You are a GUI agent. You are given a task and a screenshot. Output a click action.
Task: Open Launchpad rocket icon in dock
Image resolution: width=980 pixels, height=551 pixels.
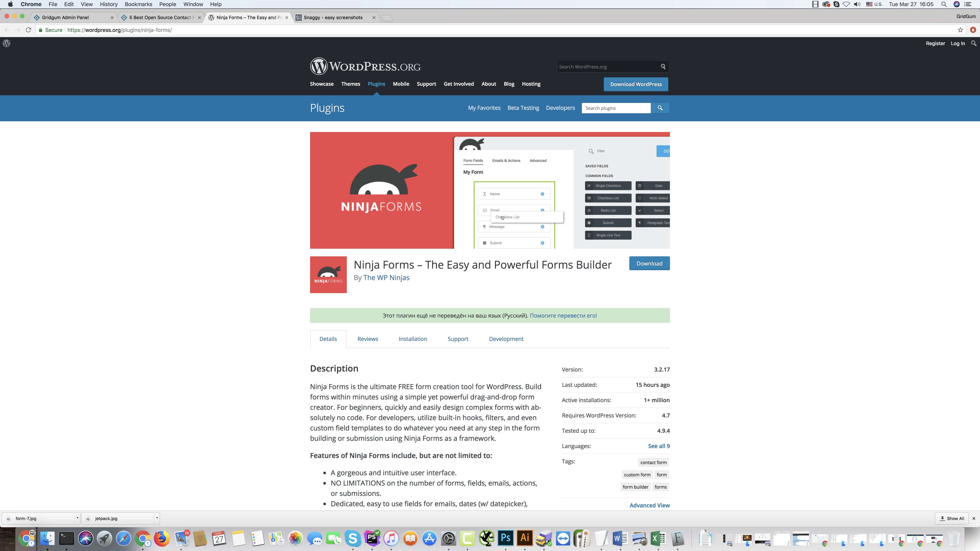[105, 538]
